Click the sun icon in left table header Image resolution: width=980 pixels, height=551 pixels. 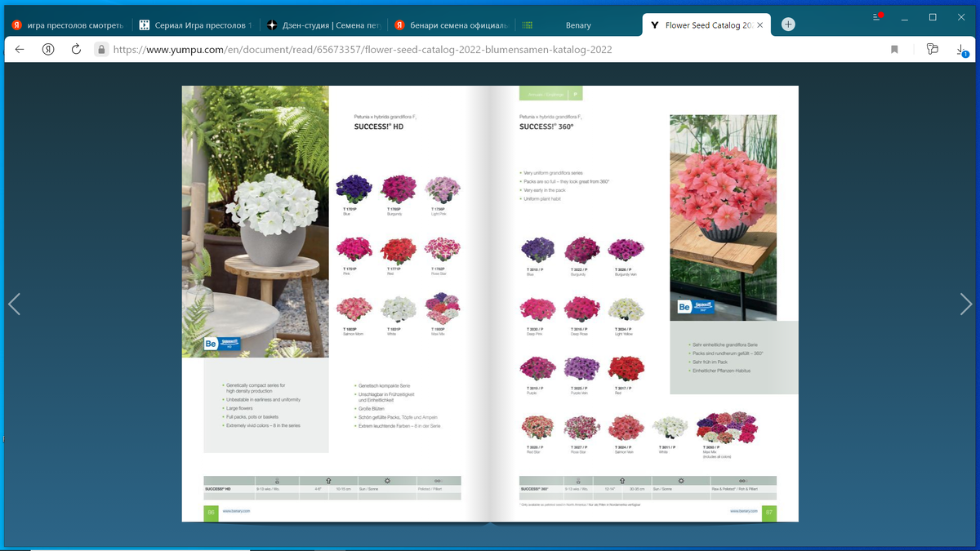click(387, 482)
